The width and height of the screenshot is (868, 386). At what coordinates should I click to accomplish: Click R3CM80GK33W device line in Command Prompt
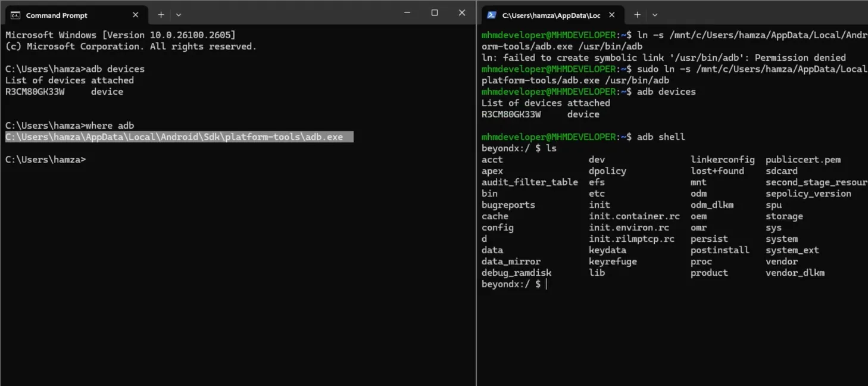[x=64, y=92]
